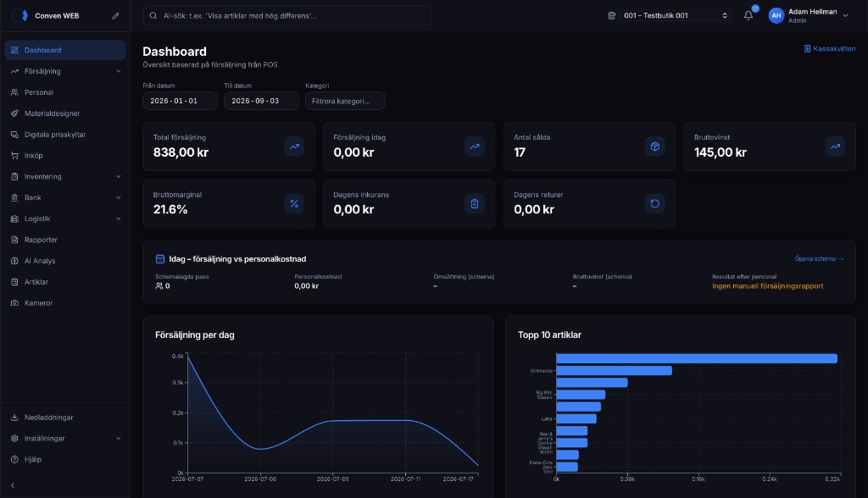This screenshot has width=868, height=498.
Task: Click the Nedladdningar download icon
Action: pos(14,418)
